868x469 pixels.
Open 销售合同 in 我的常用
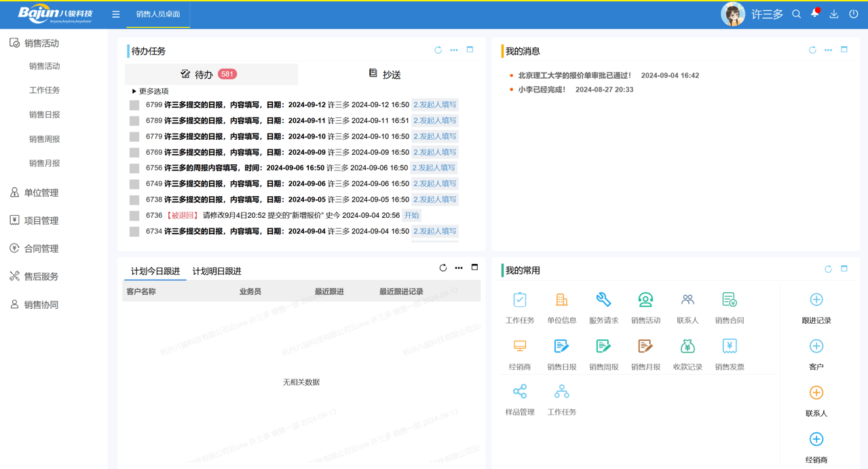pyautogui.click(x=730, y=300)
